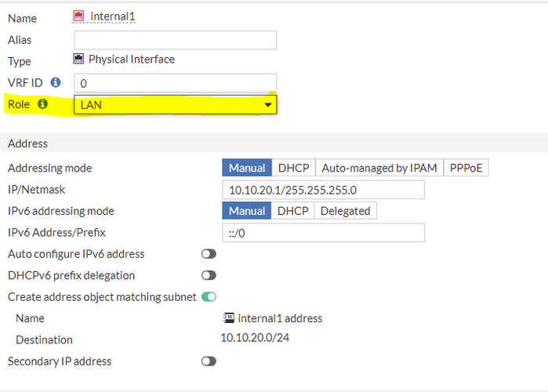Switch addressing mode to PPPoE

466,168
